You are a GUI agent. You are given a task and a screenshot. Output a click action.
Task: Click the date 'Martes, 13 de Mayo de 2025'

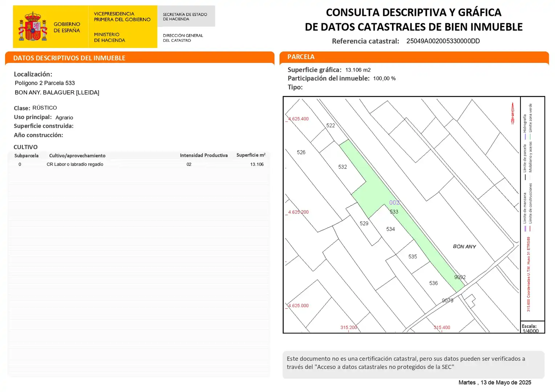tap(495, 383)
